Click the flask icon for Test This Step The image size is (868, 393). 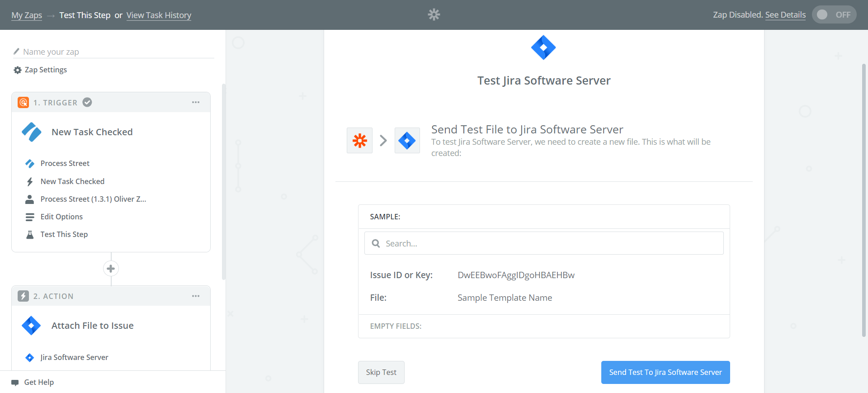pyautogui.click(x=30, y=235)
